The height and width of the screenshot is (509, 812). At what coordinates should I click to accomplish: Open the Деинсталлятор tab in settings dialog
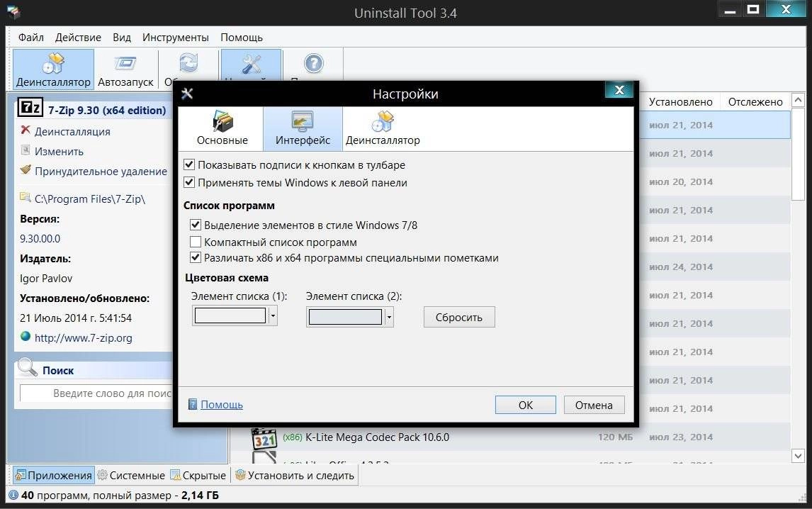coord(383,128)
